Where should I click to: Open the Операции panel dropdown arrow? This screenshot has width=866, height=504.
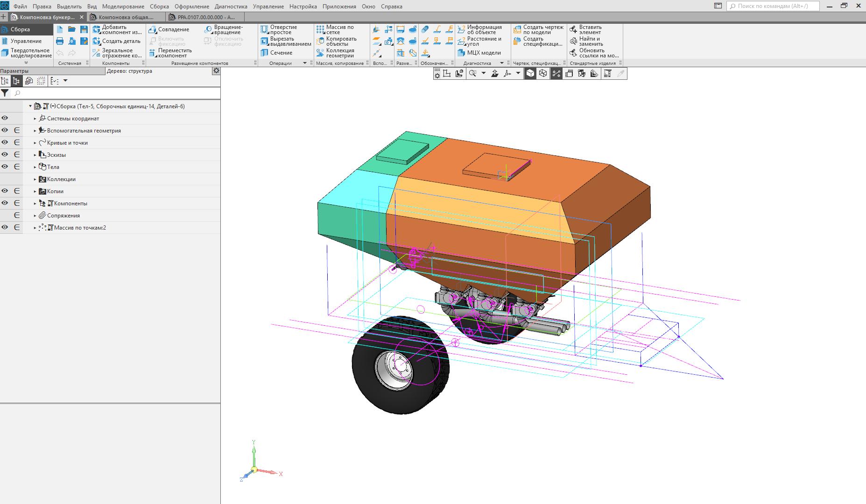305,63
